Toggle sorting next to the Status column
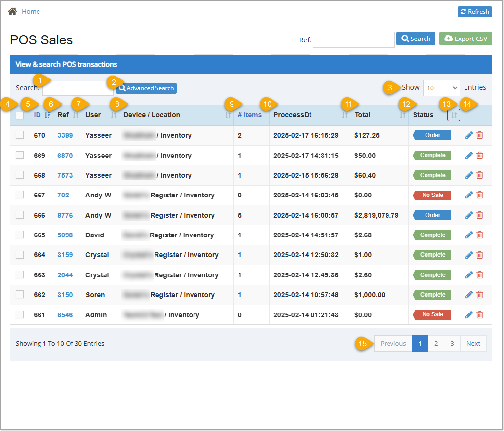 click(x=453, y=114)
